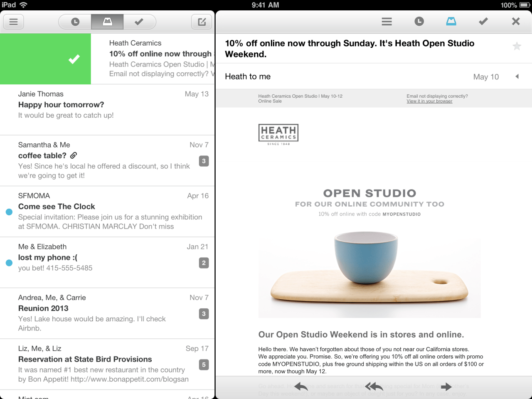Reply to the email with single arrow
This screenshot has height=399, width=532.
click(x=300, y=387)
